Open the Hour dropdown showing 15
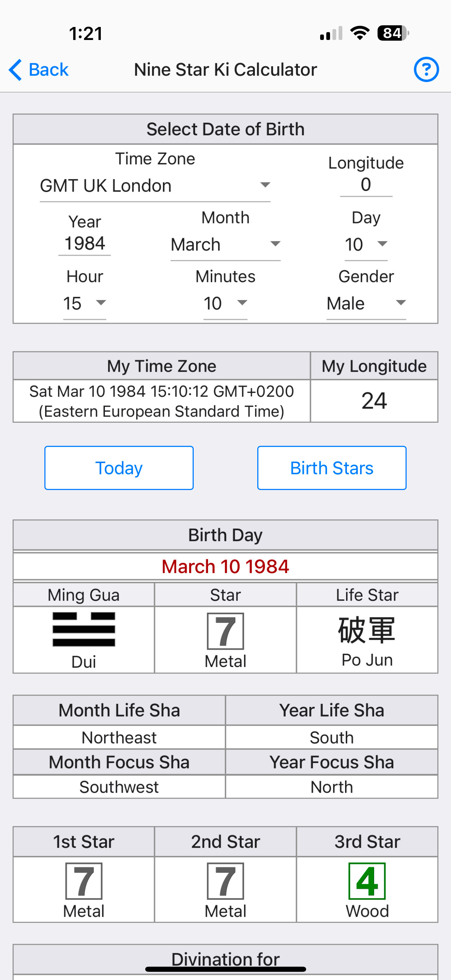 (x=84, y=303)
